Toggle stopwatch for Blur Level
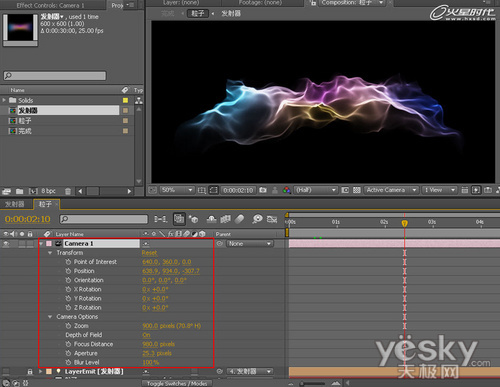The image size is (500, 387). coord(68,362)
